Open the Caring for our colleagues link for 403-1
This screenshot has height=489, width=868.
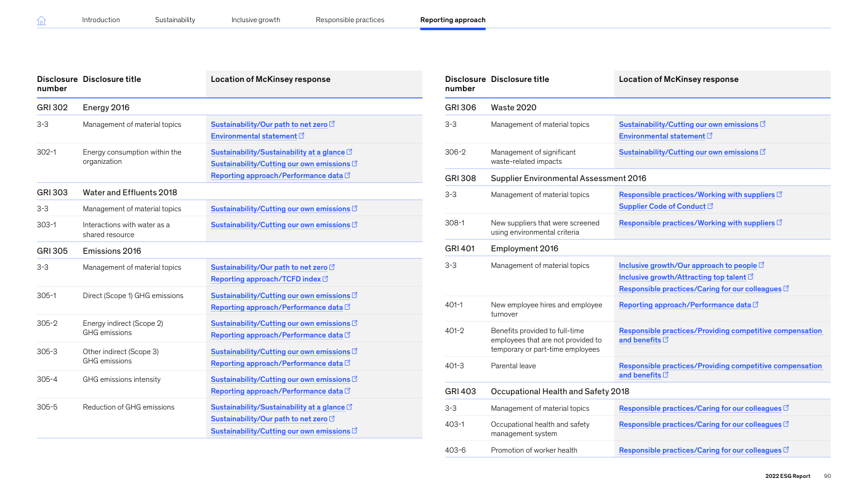click(700, 424)
